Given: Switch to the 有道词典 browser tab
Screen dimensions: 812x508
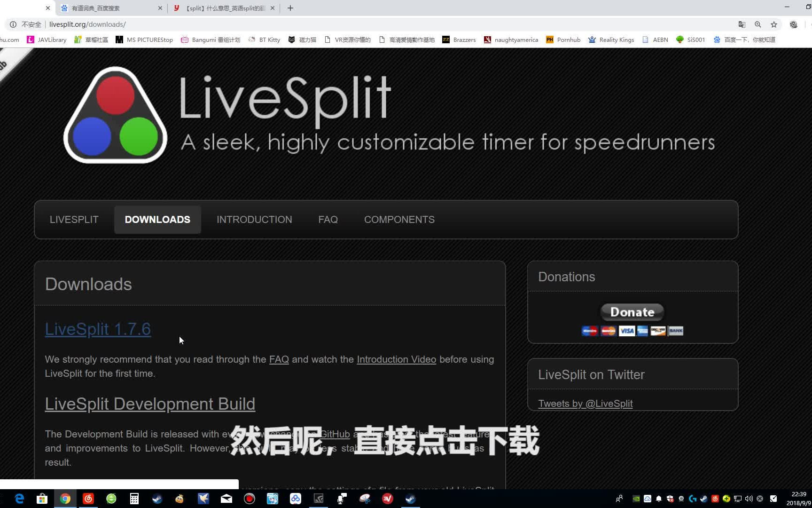Looking at the screenshot, I should click(96, 8).
